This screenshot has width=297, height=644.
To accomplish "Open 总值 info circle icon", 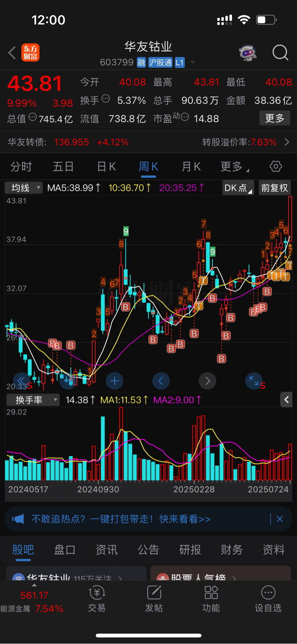I will pyautogui.click(x=32, y=117).
